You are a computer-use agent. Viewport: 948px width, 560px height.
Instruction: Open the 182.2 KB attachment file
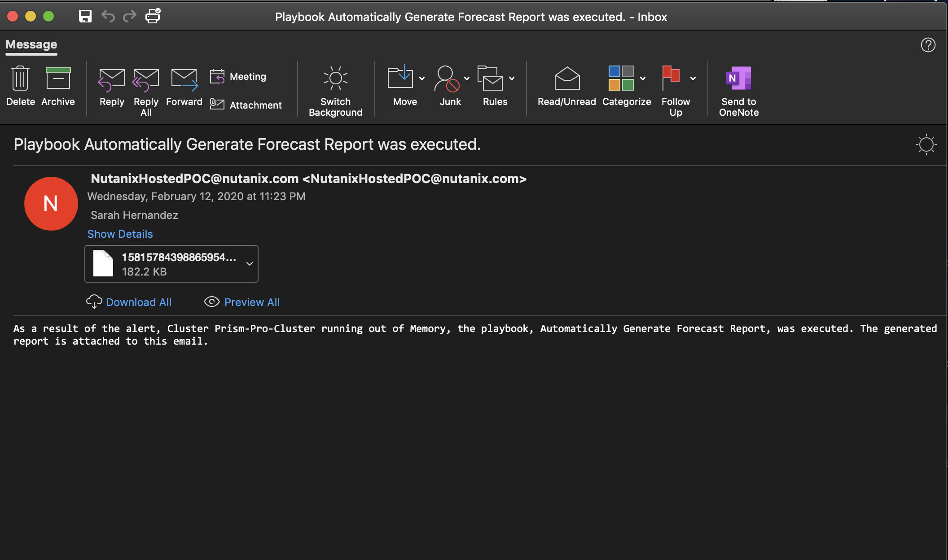tap(171, 264)
